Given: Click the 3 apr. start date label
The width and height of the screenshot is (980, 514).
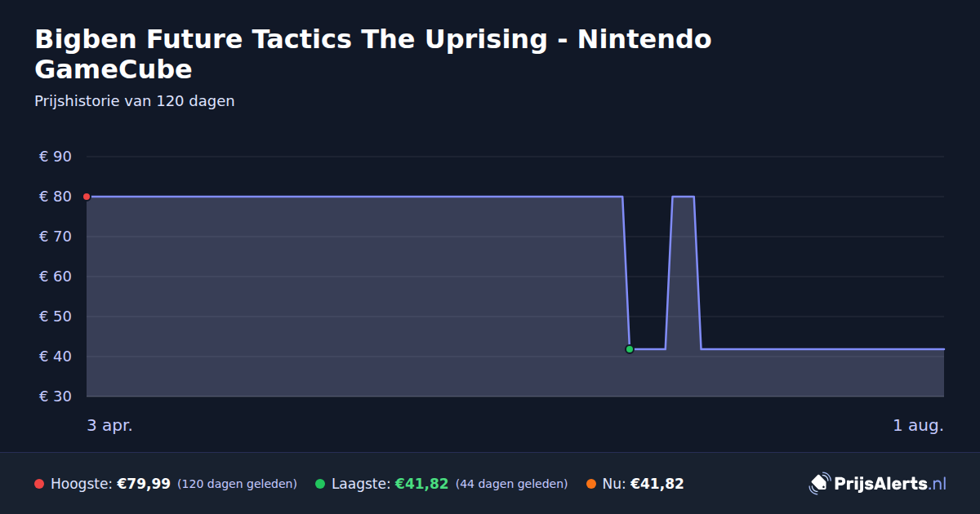Looking at the screenshot, I should [109, 425].
